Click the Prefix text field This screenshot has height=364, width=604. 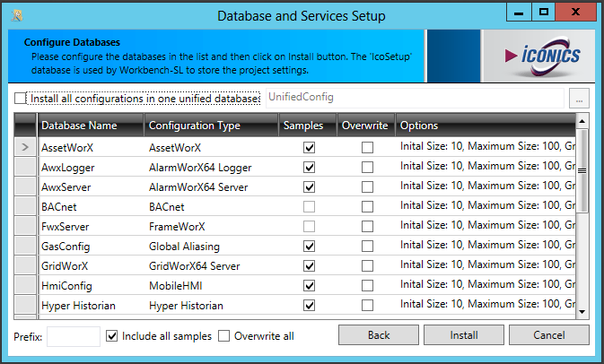click(x=74, y=336)
